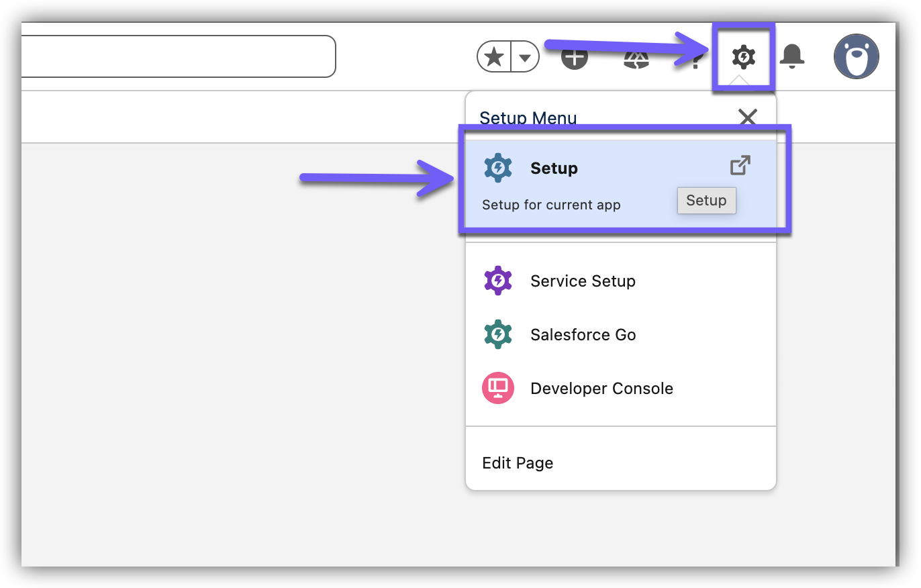Click the purple Service Setup gear icon
Viewport: 921px width, 588px height.
pyautogui.click(x=498, y=281)
